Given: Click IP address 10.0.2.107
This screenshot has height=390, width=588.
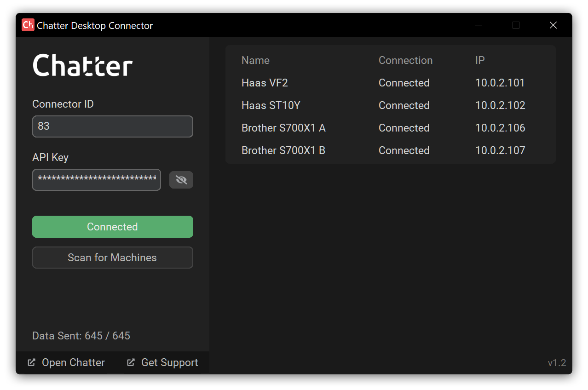Looking at the screenshot, I should (x=500, y=150).
